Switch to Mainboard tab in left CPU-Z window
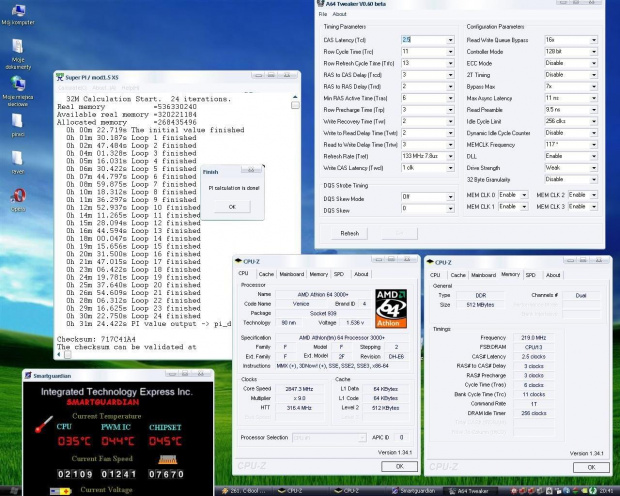Screen dimensions: 620x496 [x=292, y=274]
